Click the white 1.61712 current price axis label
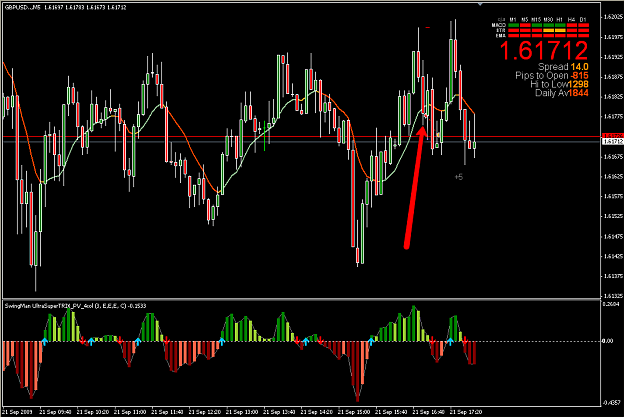The image size is (625, 418). [613, 141]
